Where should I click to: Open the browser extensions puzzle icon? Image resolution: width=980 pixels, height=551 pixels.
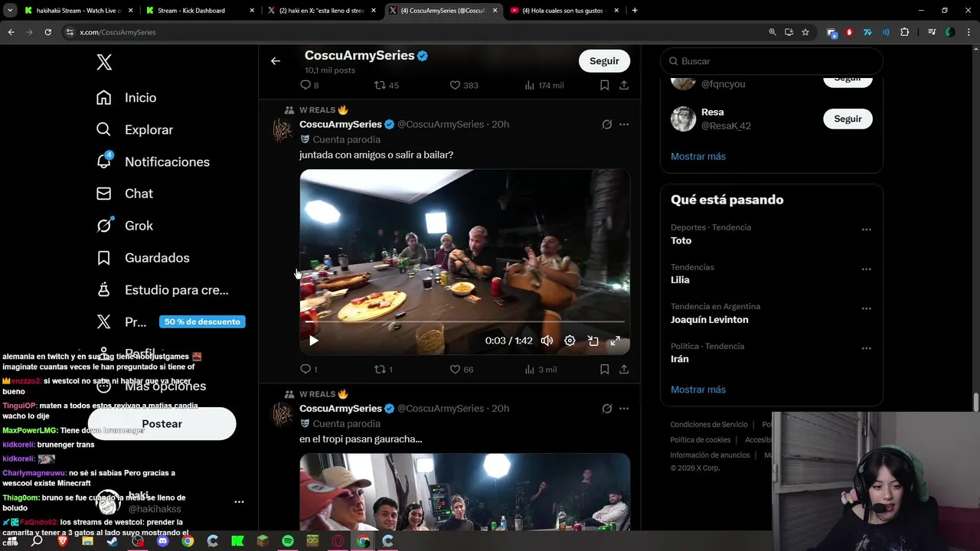[x=905, y=32]
